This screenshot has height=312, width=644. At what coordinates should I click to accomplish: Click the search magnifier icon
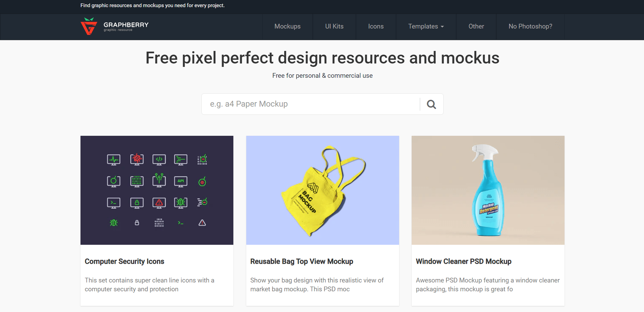click(x=431, y=104)
